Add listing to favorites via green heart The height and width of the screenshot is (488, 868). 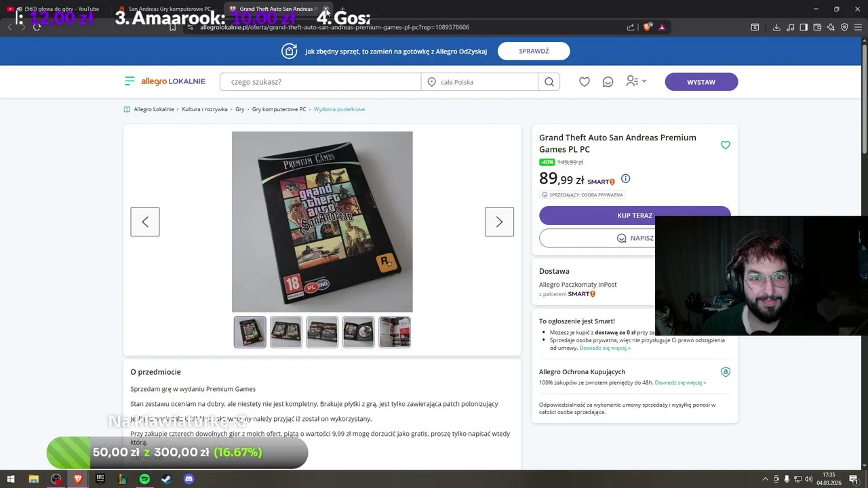(x=726, y=145)
